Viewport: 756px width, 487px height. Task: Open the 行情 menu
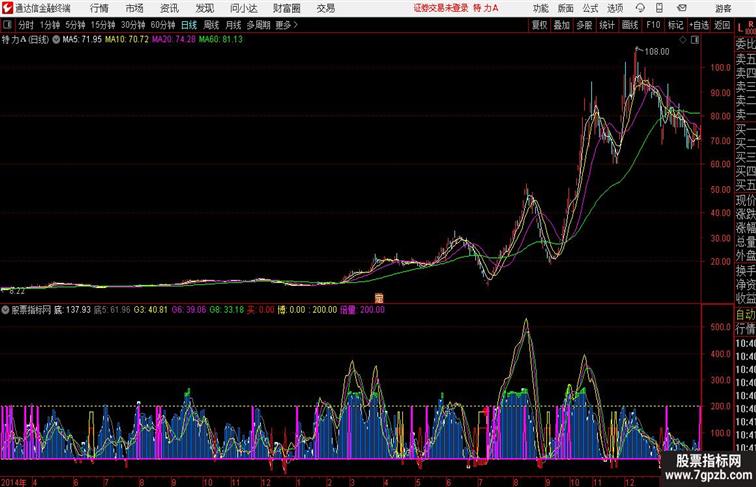click(x=99, y=8)
